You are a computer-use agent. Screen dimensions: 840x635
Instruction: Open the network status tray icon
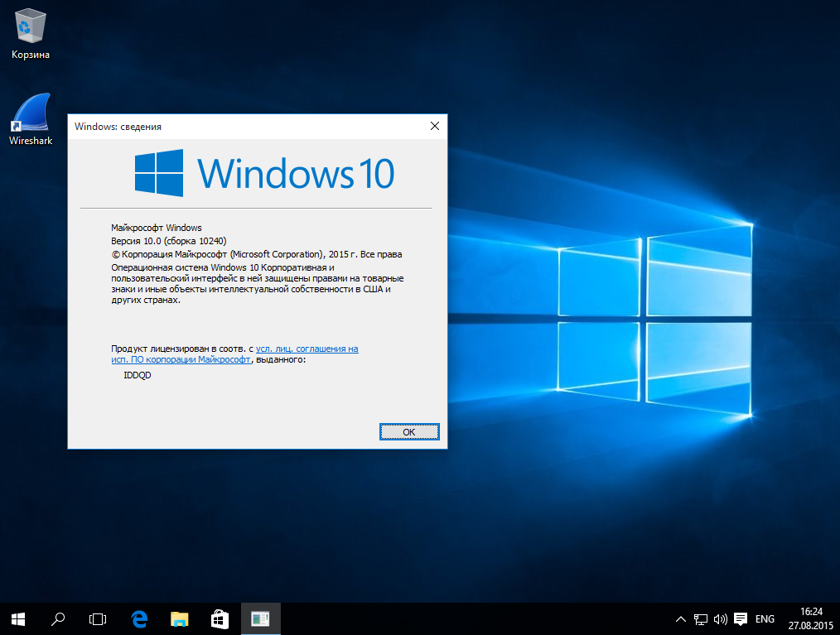700,618
